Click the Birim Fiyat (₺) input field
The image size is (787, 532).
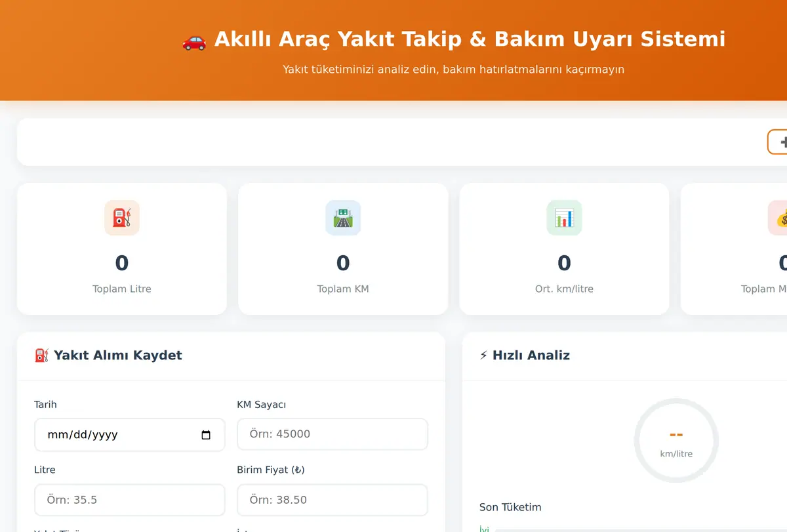point(332,500)
